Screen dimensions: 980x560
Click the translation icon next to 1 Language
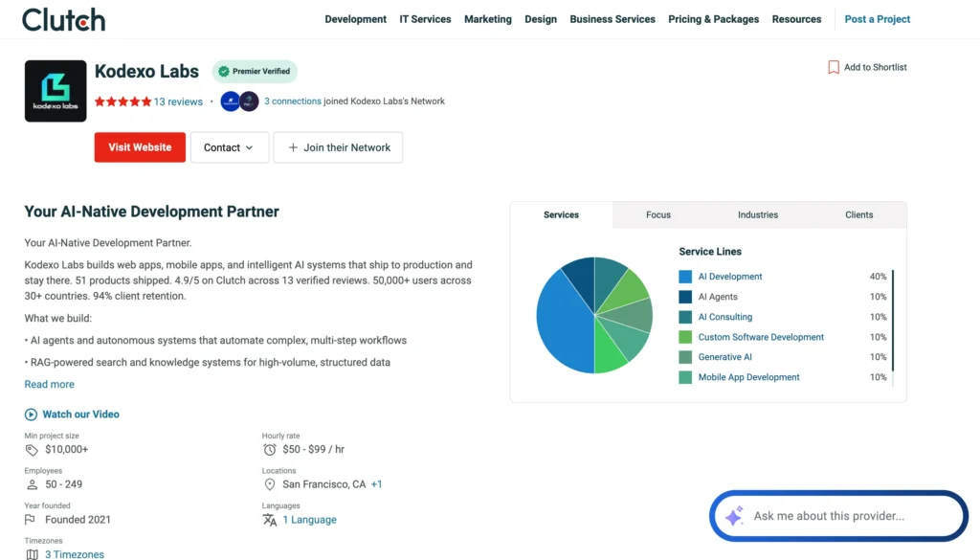tap(269, 520)
